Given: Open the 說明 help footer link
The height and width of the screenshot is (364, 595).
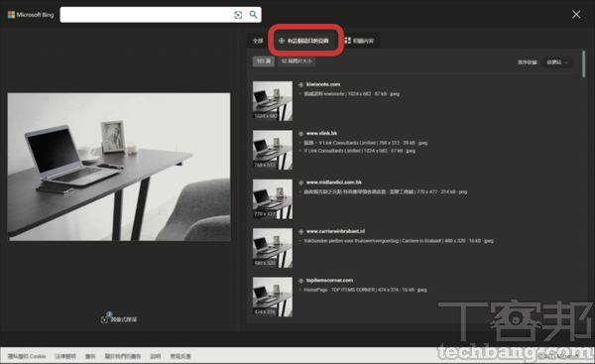Looking at the screenshot, I should (x=156, y=356).
